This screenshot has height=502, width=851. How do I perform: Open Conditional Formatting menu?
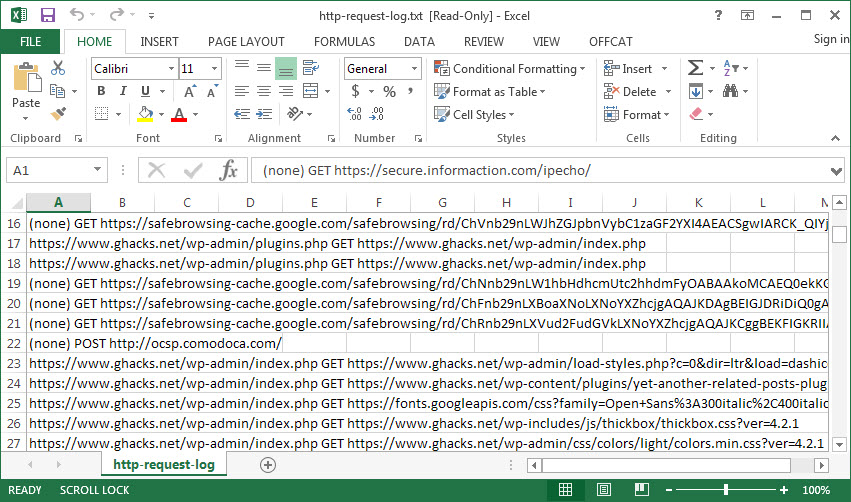pyautogui.click(x=510, y=68)
